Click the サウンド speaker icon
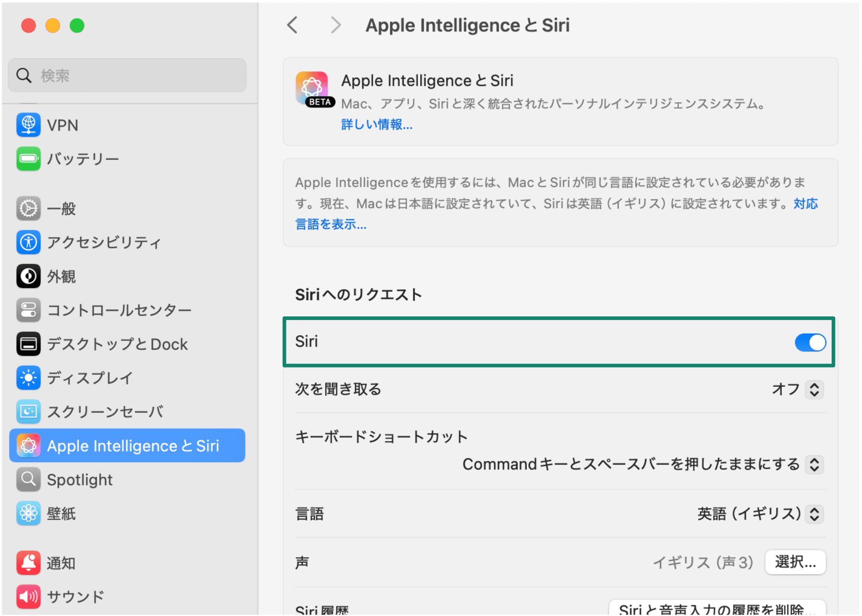Screen dimensions: 862x616 (x=28, y=596)
